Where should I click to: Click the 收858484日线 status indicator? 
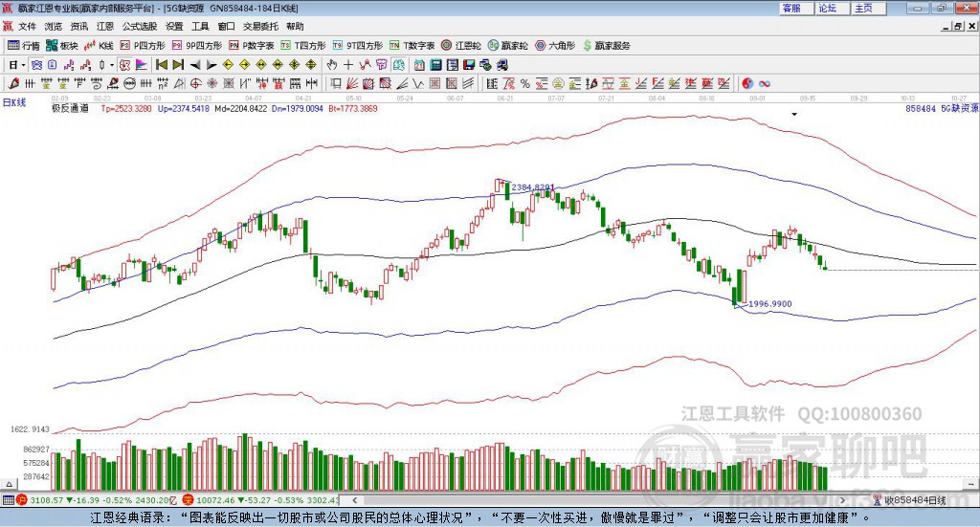[x=909, y=500]
